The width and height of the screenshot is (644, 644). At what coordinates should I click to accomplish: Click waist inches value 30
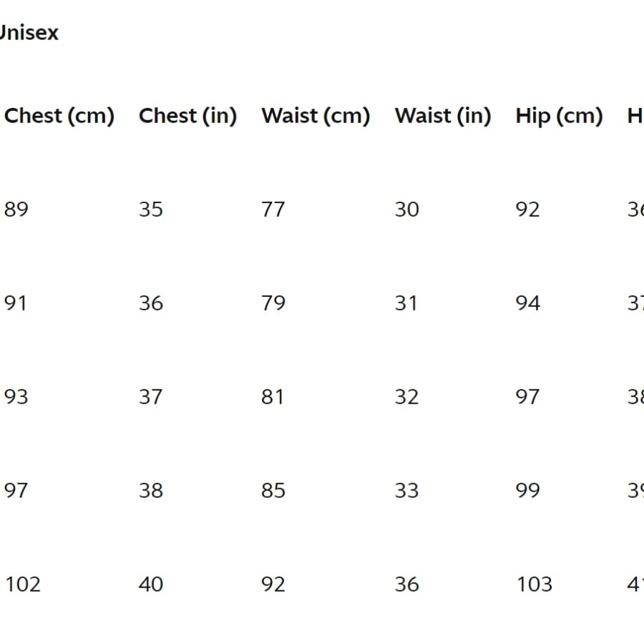[406, 210]
